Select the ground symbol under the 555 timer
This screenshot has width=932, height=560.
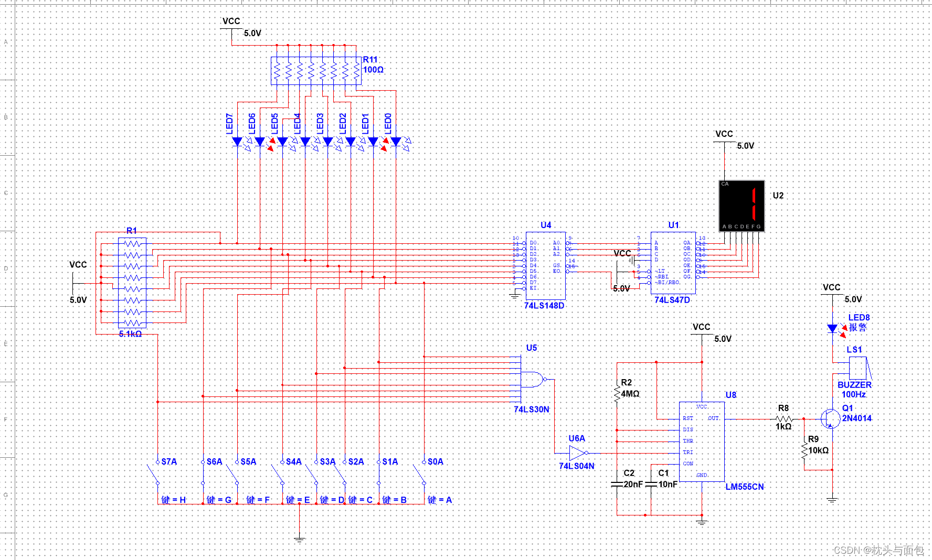pos(702,522)
